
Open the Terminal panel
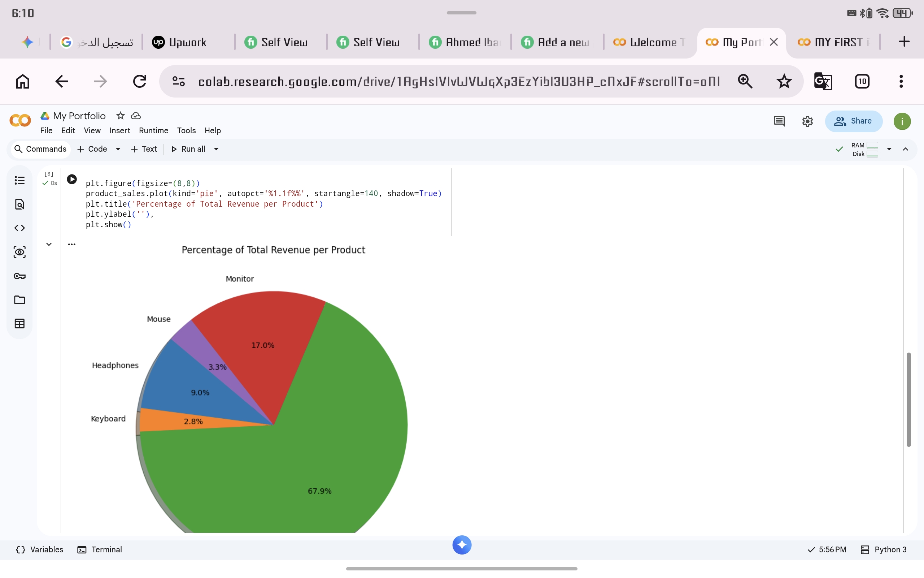pos(100,550)
